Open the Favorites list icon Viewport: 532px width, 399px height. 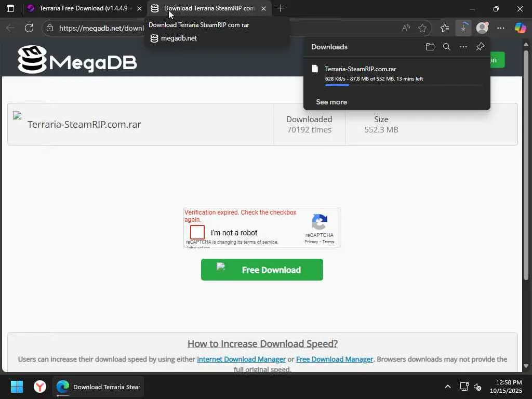[445, 28]
